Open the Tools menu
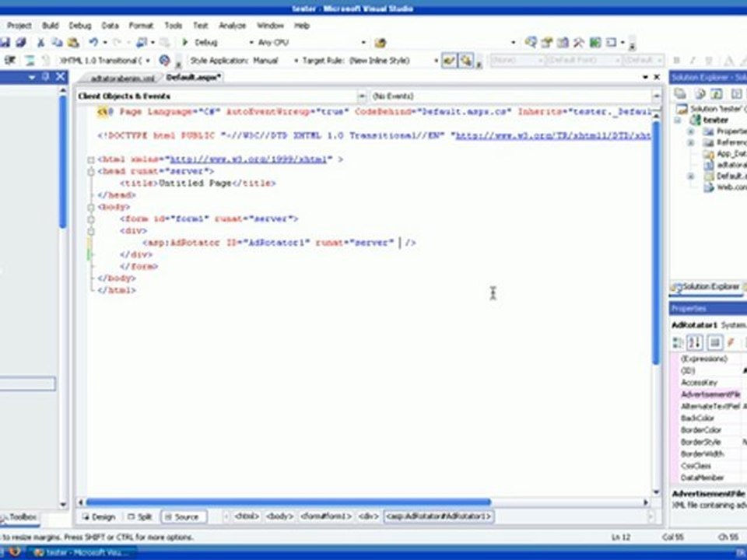The width and height of the screenshot is (747, 560). click(174, 25)
